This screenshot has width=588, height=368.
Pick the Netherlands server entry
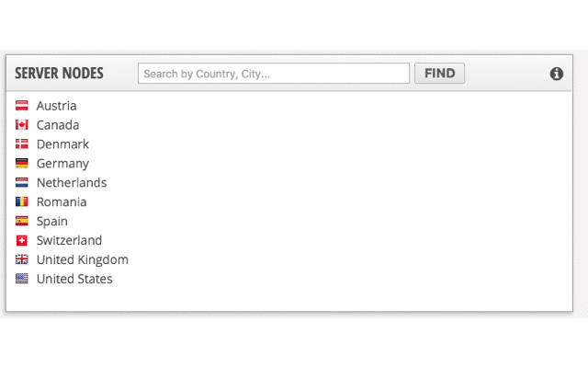[72, 183]
